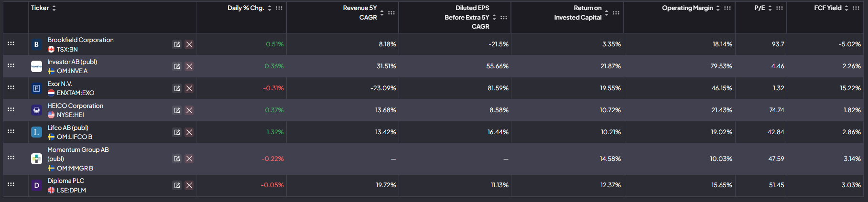The height and width of the screenshot is (202, 868).
Task: Grab the Brookfield Corporation row drag handle
Action: coord(11,43)
